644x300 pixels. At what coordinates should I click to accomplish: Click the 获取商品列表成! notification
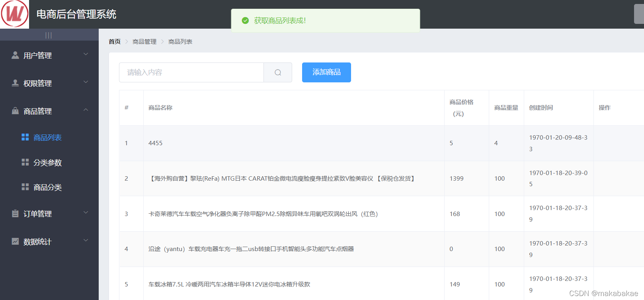(326, 20)
